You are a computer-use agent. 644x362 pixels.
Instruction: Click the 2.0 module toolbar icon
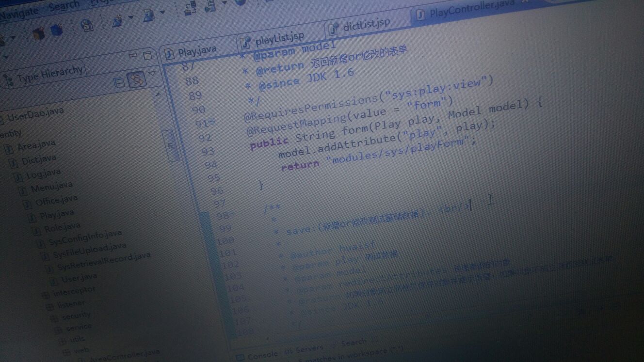(87, 26)
